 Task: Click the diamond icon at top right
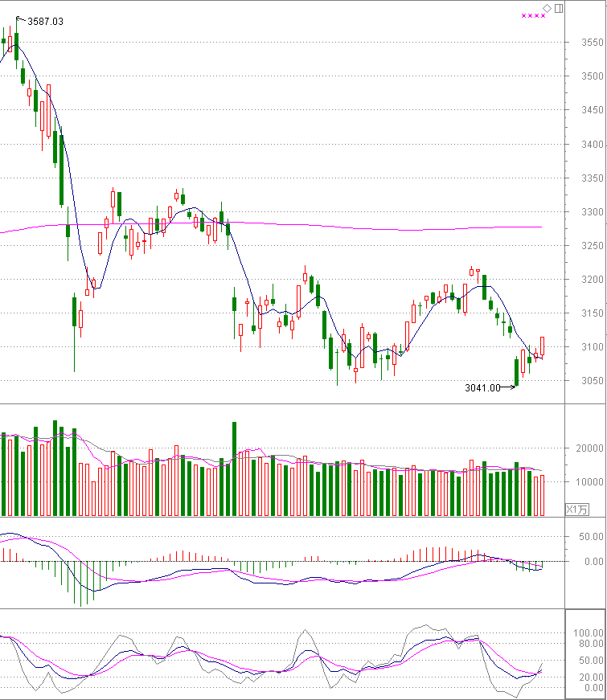pyautogui.click(x=548, y=8)
